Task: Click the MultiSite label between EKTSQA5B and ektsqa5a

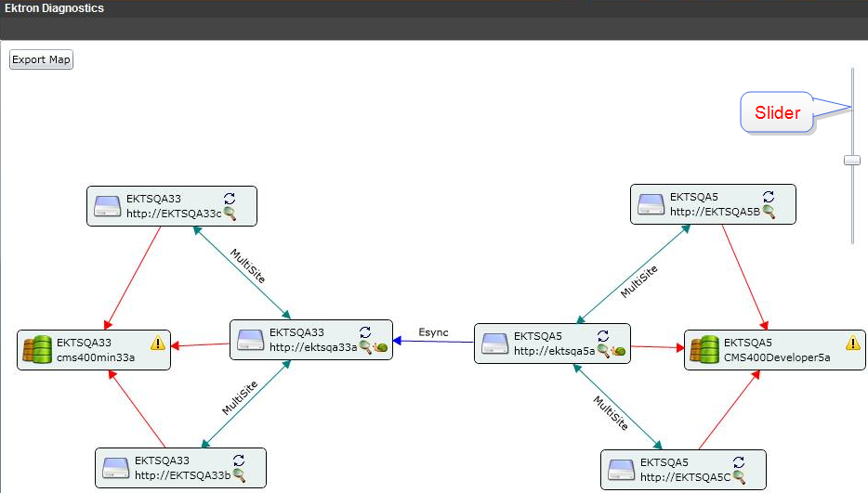Action: click(638, 281)
